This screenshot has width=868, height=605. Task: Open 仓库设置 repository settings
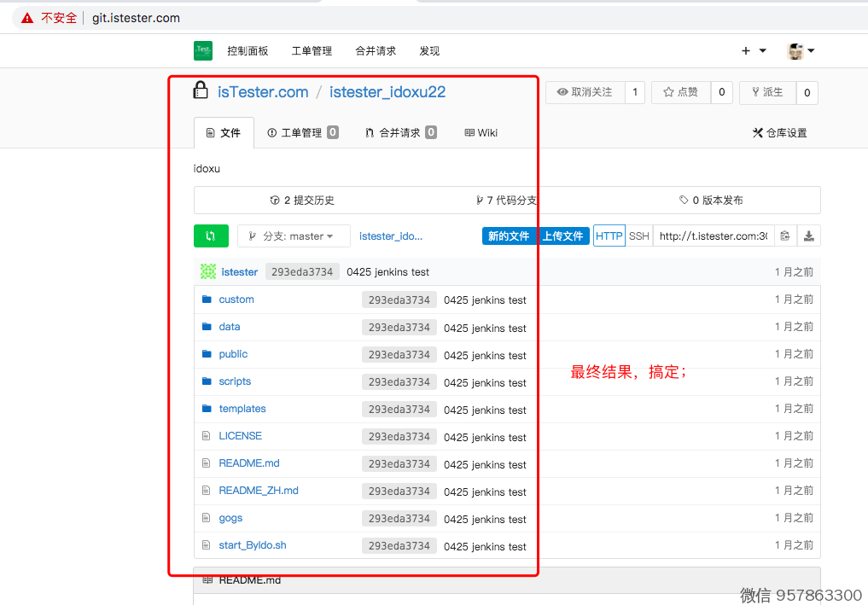click(779, 133)
